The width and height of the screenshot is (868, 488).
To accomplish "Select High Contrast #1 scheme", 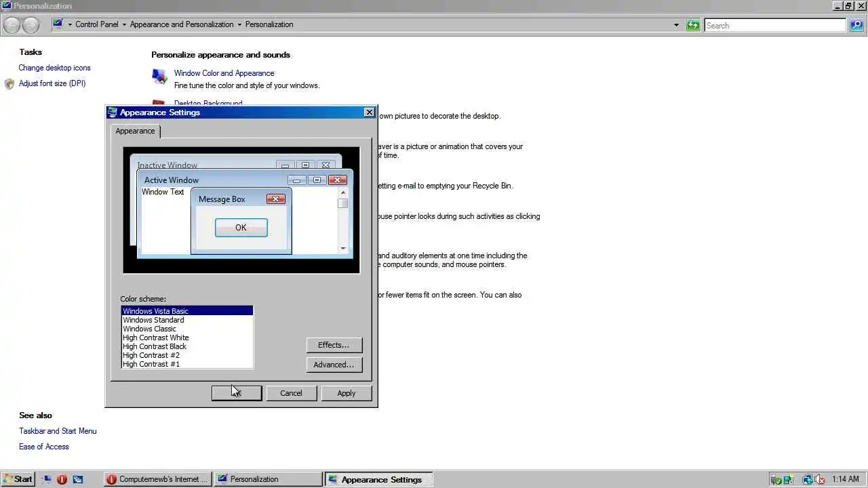I will (187, 364).
